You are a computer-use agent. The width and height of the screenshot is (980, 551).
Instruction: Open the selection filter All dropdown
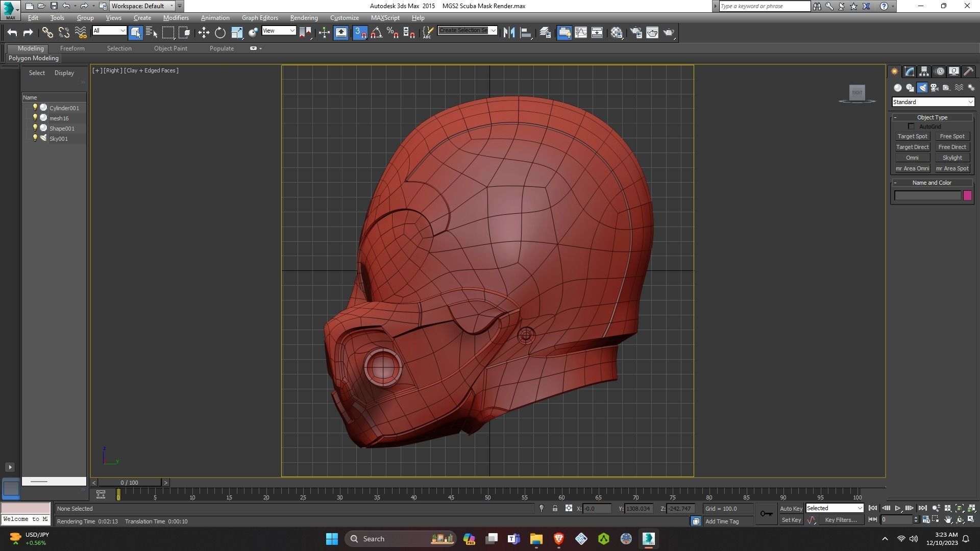109,31
